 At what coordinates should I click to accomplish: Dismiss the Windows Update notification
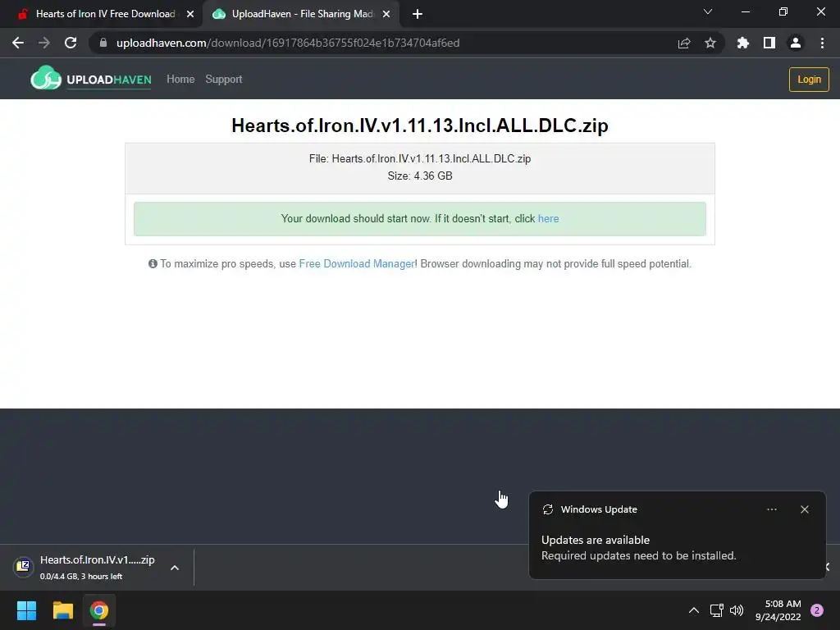tap(805, 509)
